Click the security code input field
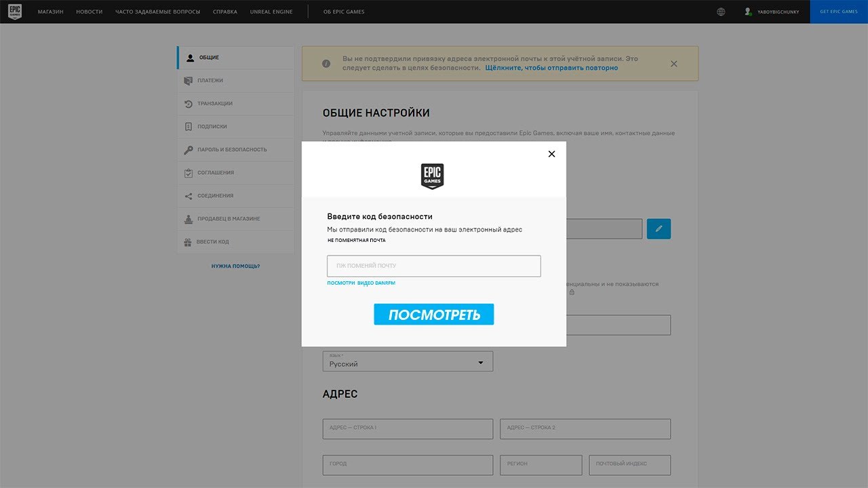The width and height of the screenshot is (868, 488). pyautogui.click(x=434, y=266)
